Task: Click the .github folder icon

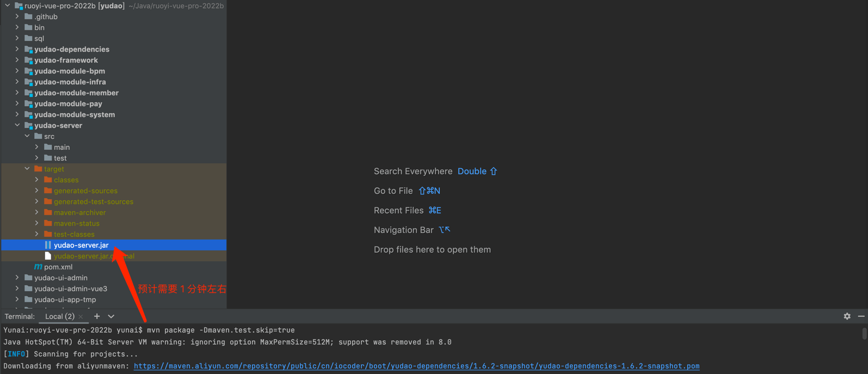Action: [28, 16]
